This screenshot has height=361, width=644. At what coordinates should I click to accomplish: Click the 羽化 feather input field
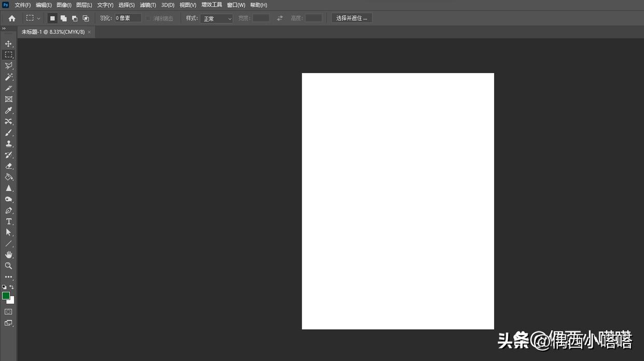click(x=128, y=18)
